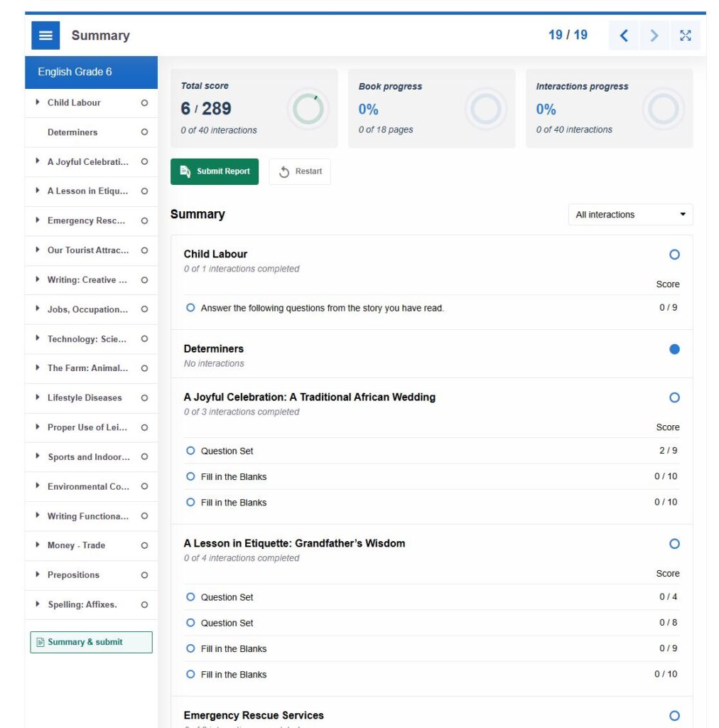Viewport: 719px width, 728px height.
Task: Enter fullscreen via the expand icon
Action: (x=686, y=35)
